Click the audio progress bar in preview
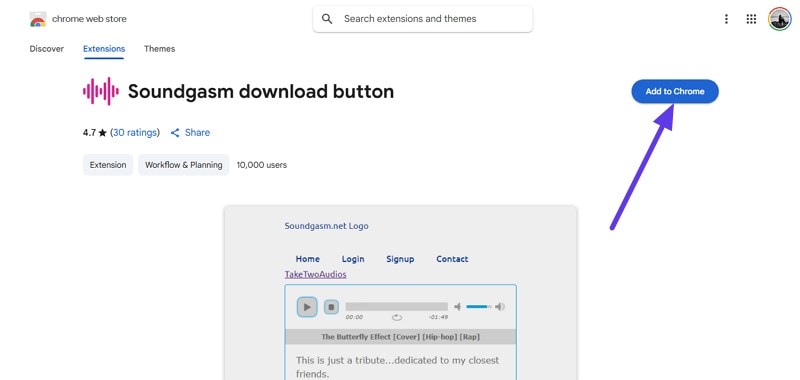Viewport: 800px width, 380px height. coord(396,307)
